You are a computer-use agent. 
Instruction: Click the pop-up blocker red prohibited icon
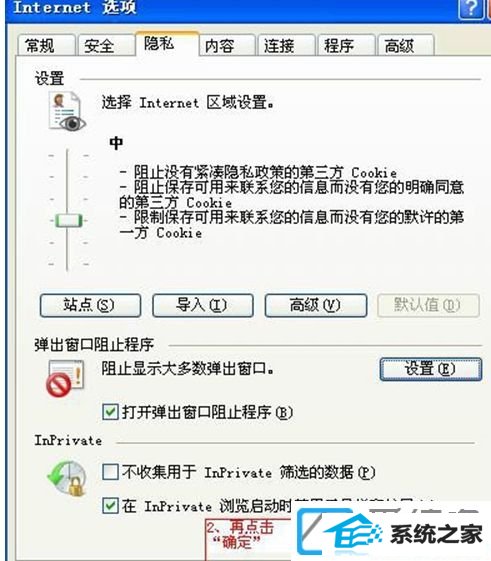click(66, 379)
